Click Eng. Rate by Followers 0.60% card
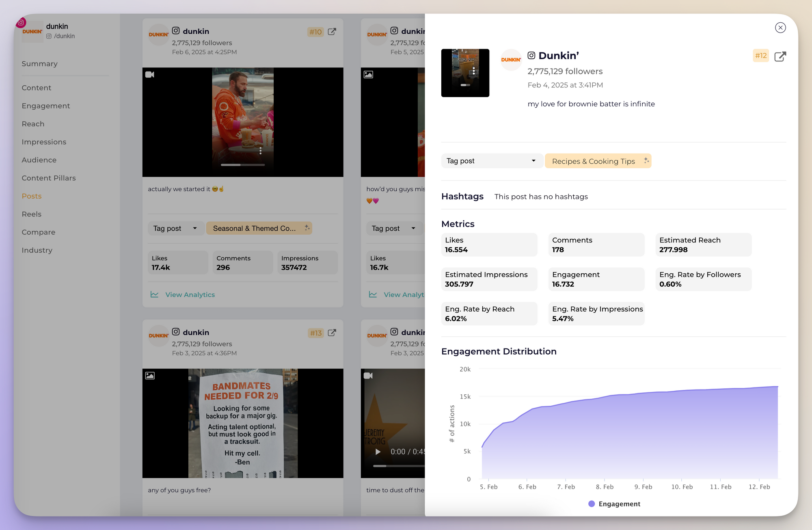This screenshot has height=530, width=812. pyautogui.click(x=704, y=279)
